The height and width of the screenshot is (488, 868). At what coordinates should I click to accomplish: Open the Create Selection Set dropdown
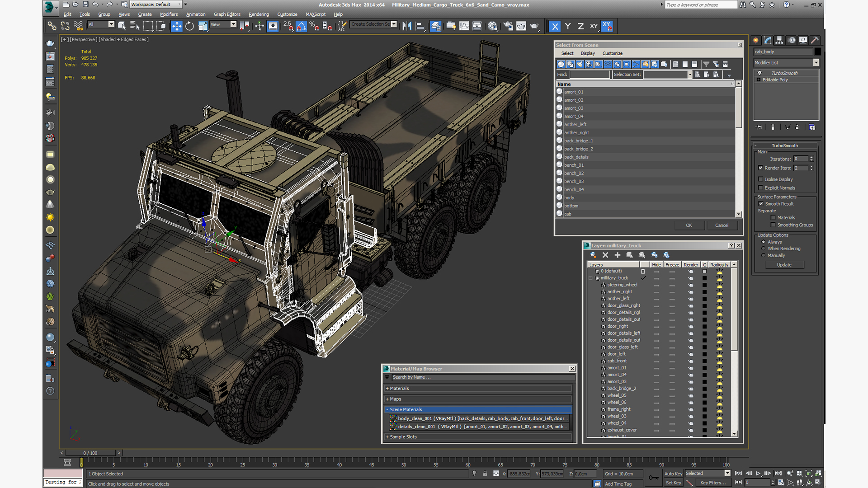pyautogui.click(x=374, y=24)
